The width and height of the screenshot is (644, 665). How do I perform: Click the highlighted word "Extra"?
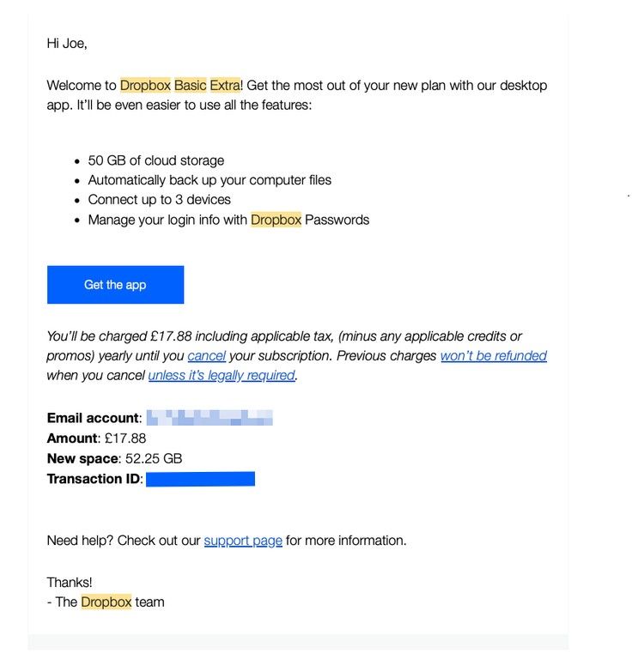[225, 86]
